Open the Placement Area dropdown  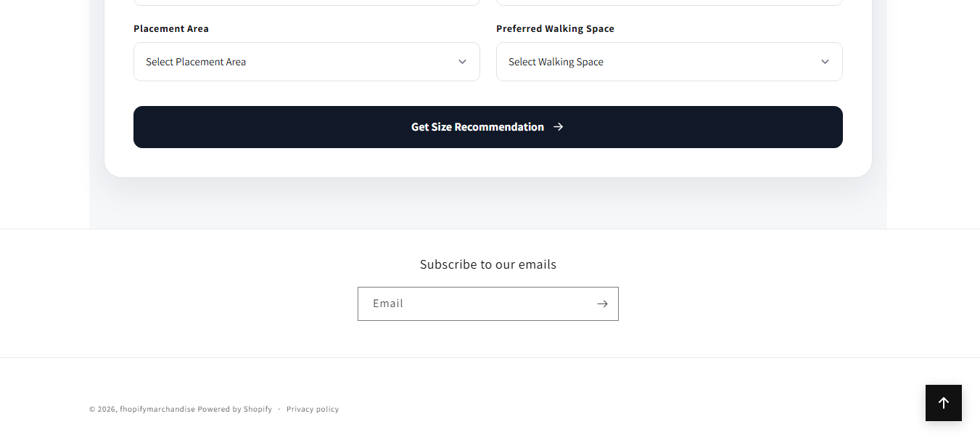(306, 62)
